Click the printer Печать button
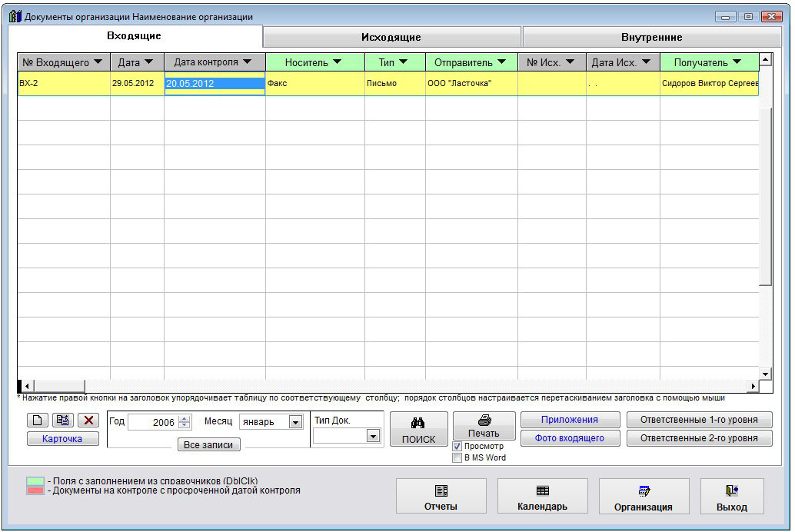 [x=484, y=427]
